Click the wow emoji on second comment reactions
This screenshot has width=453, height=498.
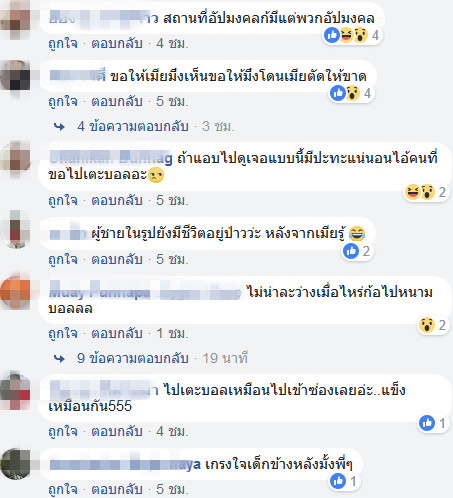tap(352, 93)
